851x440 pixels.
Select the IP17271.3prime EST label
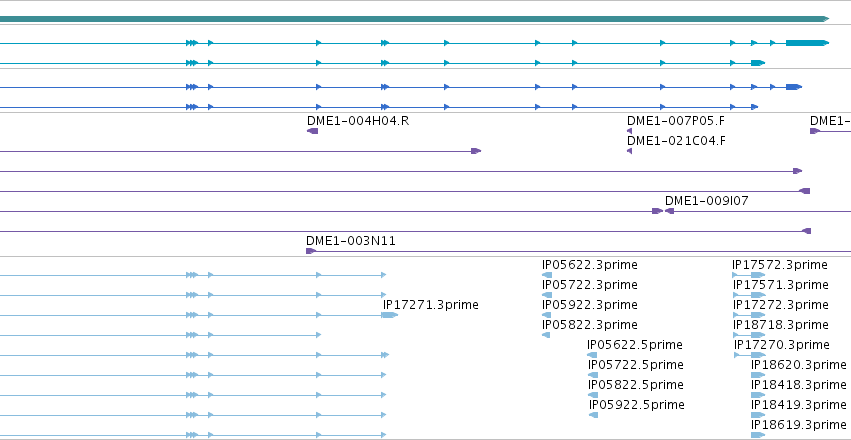(x=430, y=305)
